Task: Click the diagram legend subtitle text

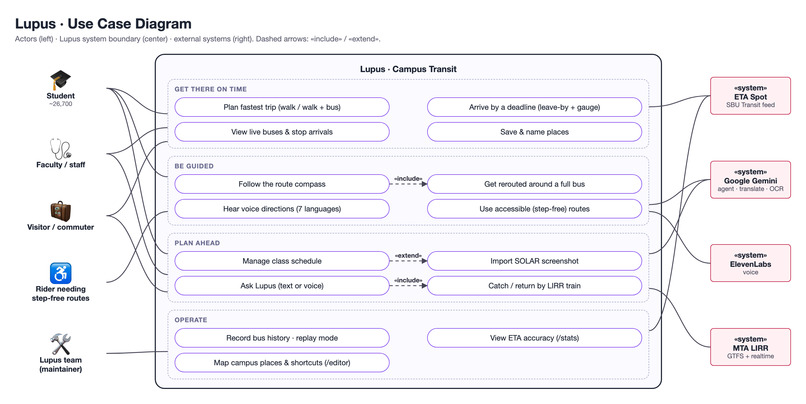Action: 198,39
